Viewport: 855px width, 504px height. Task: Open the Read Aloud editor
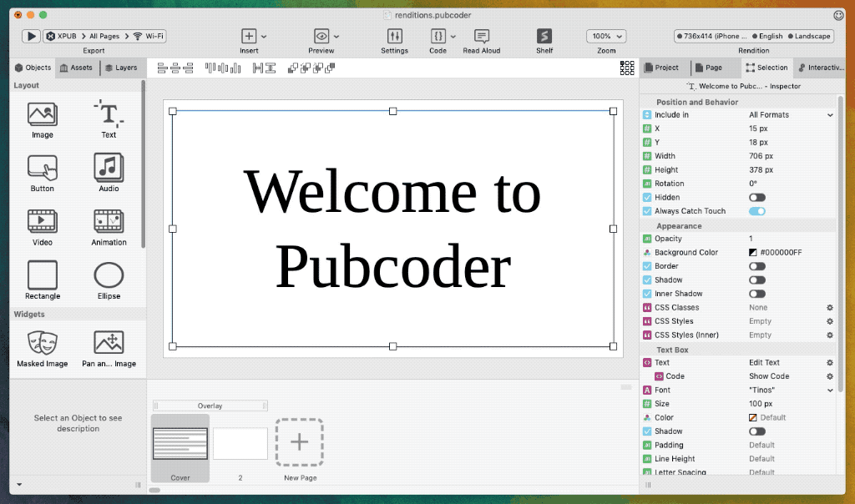(482, 36)
